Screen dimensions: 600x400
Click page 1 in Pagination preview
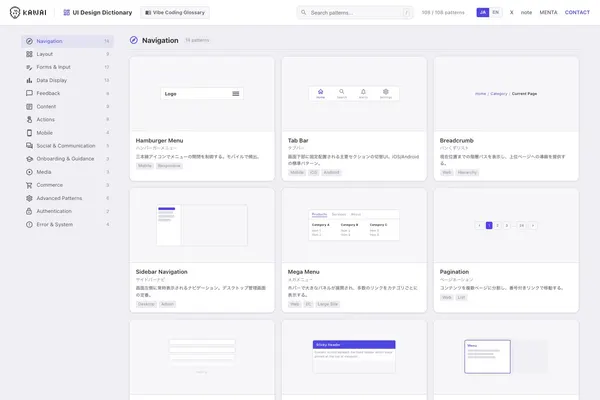[489, 225]
